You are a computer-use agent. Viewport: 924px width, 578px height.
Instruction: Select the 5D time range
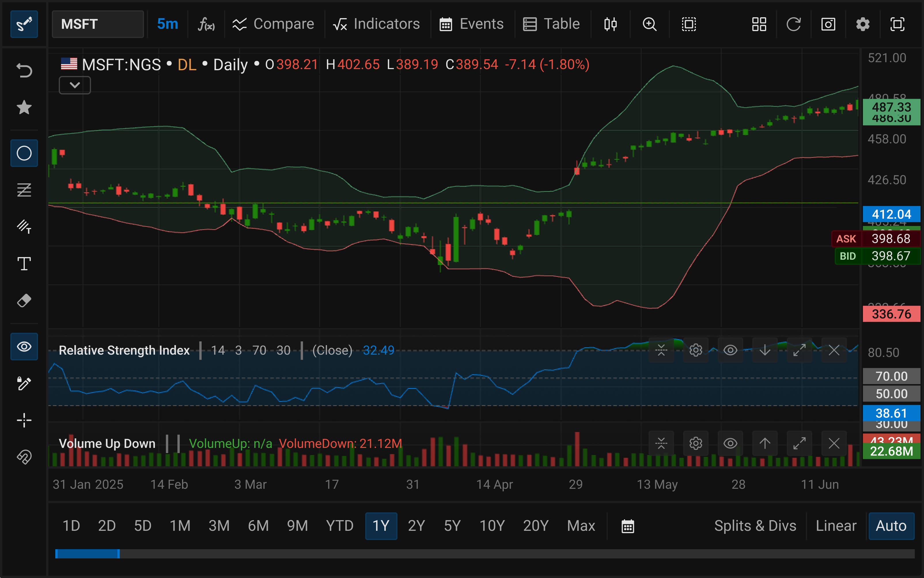tap(143, 526)
